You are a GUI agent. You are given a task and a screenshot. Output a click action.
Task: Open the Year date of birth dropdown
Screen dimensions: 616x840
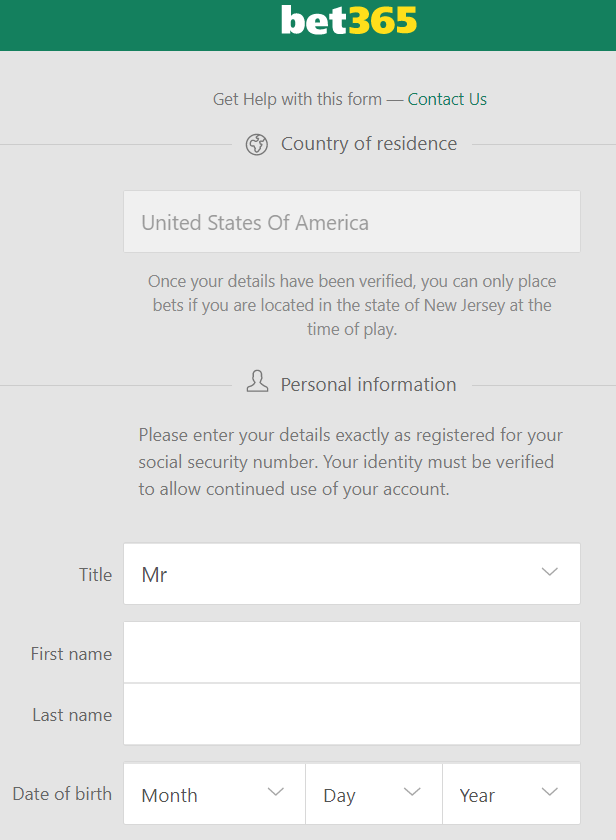click(512, 794)
